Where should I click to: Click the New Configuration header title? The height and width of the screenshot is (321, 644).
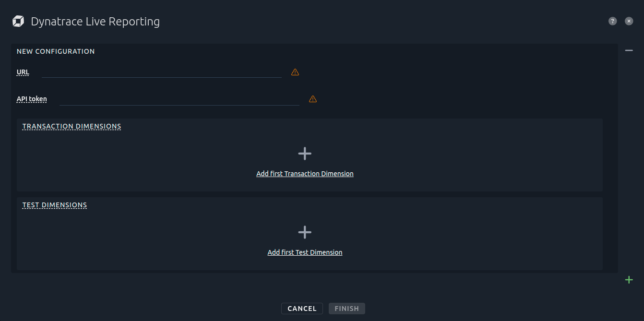tap(56, 51)
